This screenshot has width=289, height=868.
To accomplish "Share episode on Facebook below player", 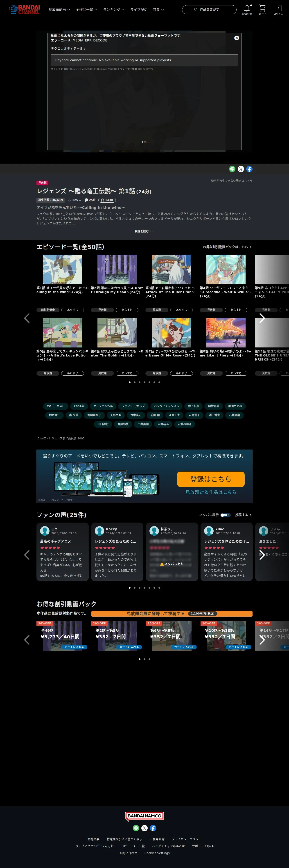I will tap(249, 169).
